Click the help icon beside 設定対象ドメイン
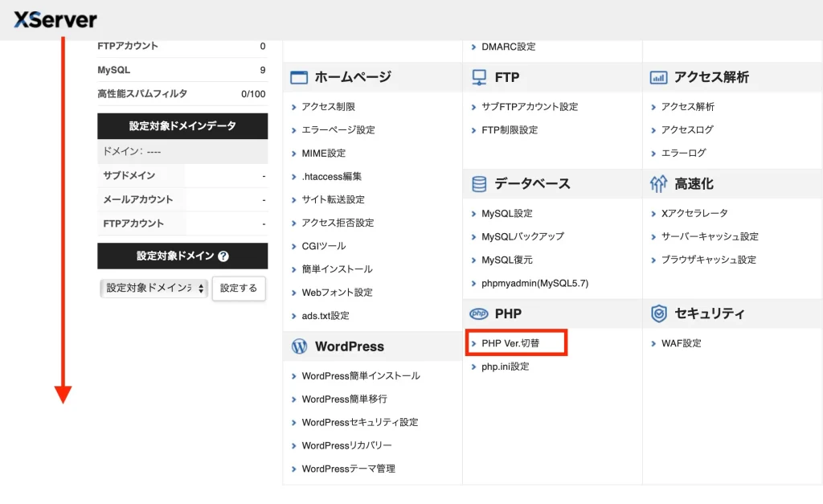823x504 pixels. click(x=223, y=256)
